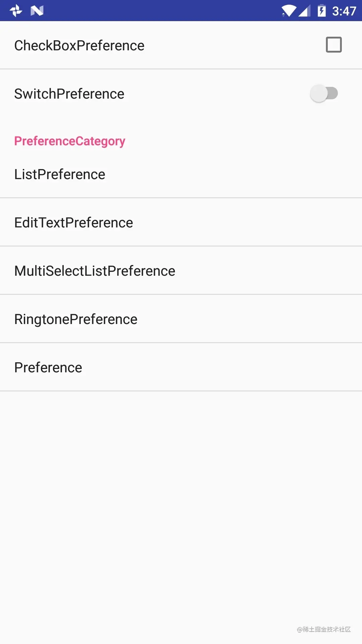Click the CheckBoxPreference checkbox square
Image resolution: width=362 pixels, height=644 pixels.
click(x=334, y=45)
